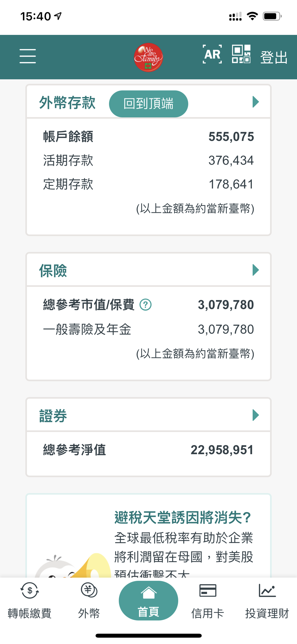Select the 總參考淨值 securities row

tap(148, 450)
